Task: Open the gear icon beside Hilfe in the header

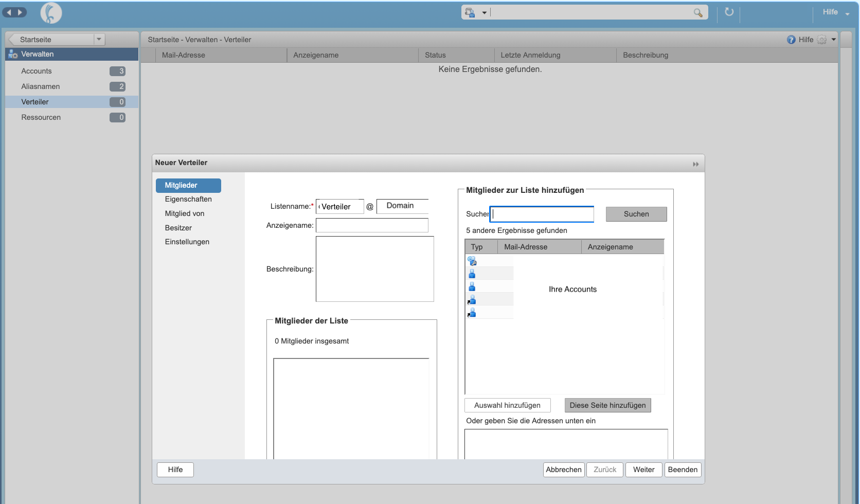Action: pos(822,40)
